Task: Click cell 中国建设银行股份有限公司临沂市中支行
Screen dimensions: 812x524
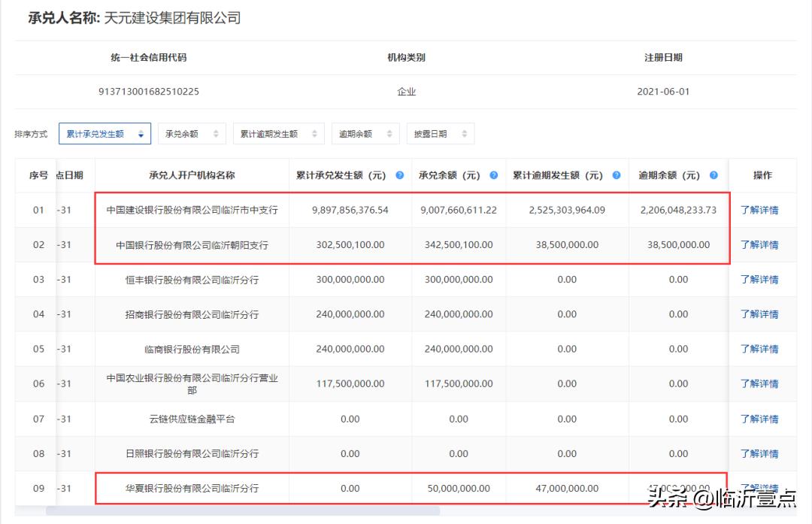Action: [x=192, y=210]
